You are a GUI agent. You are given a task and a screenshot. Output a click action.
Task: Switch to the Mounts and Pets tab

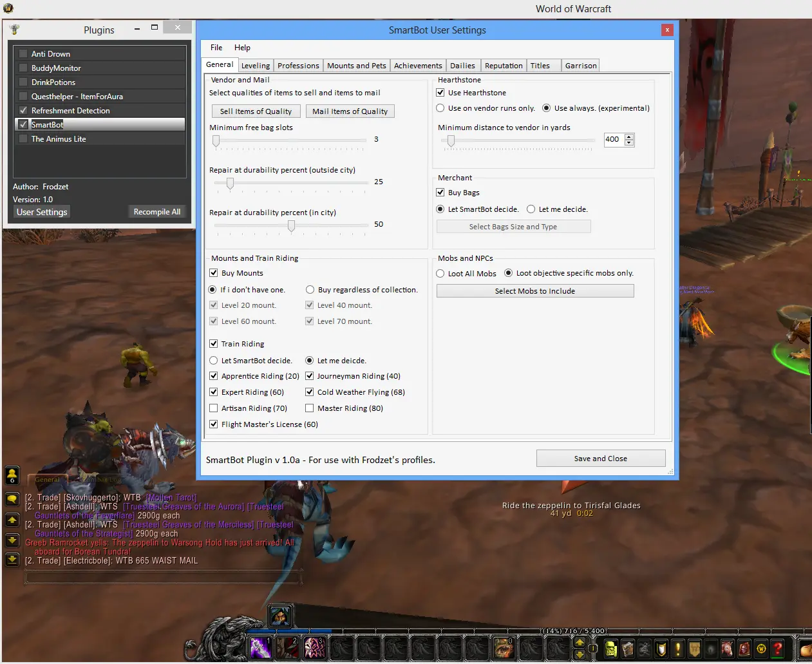(357, 66)
